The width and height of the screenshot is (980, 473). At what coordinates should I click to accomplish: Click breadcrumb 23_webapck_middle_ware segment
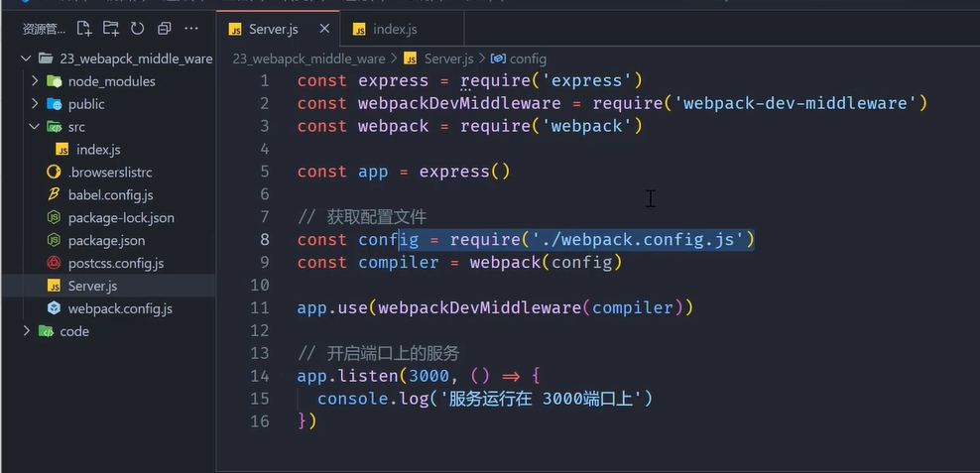tap(308, 59)
